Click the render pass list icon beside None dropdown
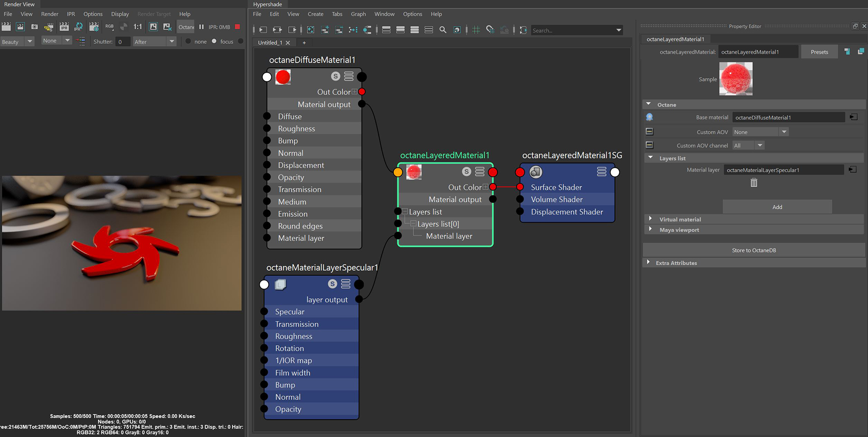 click(81, 41)
